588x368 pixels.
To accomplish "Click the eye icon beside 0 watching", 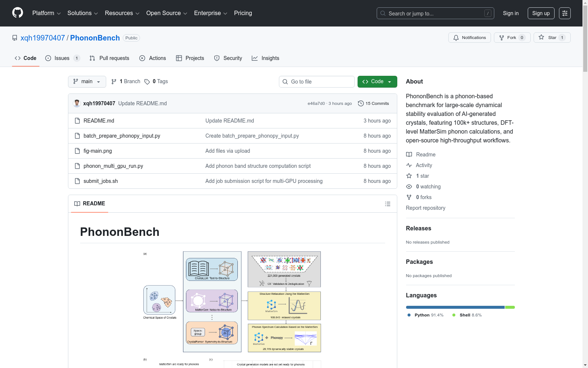I will point(409,187).
